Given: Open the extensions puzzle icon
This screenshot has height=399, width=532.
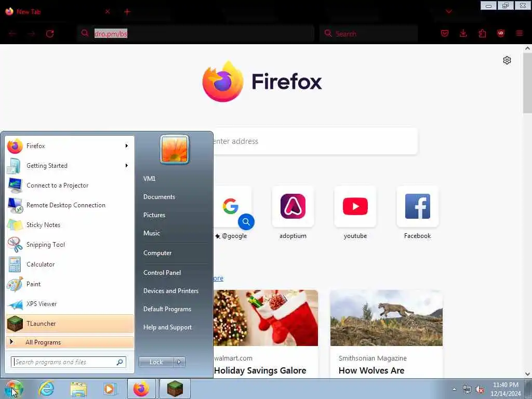Looking at the screenshot, I should click(482, 33).
